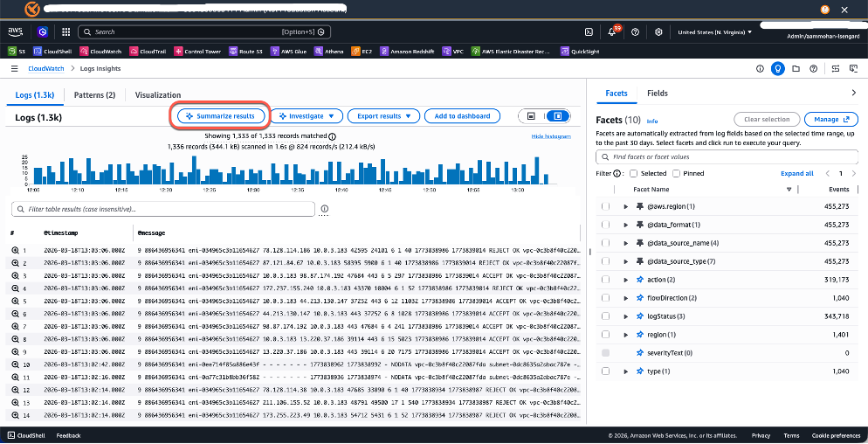Check the action facet checkbox

(606, 280)
